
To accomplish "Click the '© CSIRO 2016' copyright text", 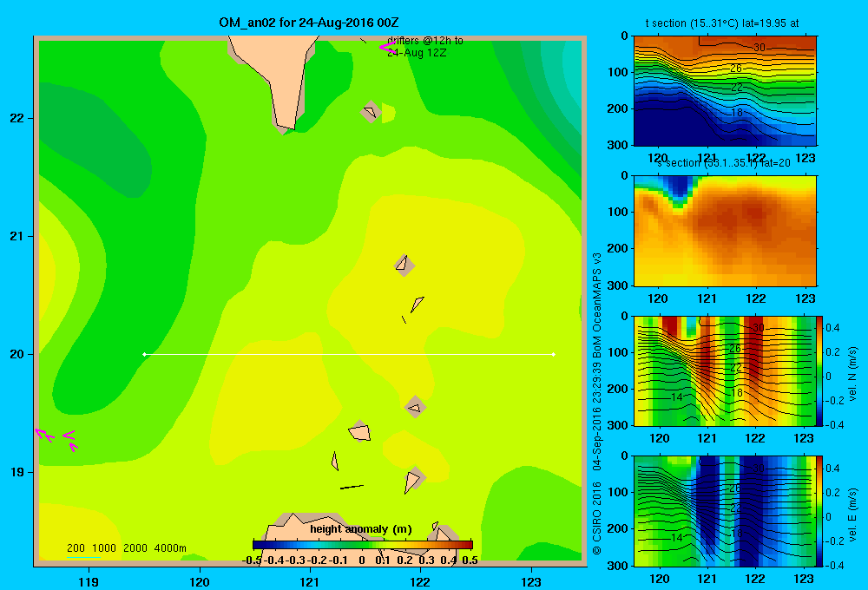I will coord(597,518).
